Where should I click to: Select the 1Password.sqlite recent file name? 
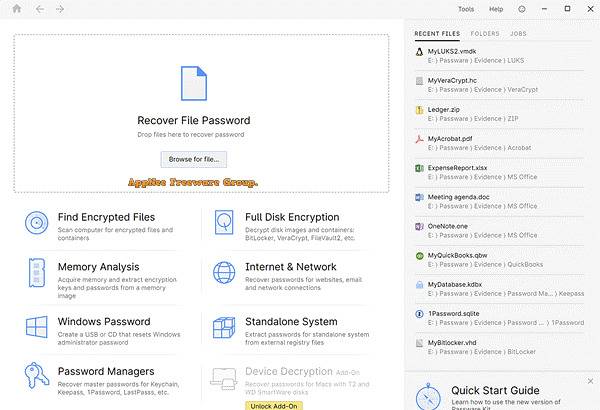453,314
